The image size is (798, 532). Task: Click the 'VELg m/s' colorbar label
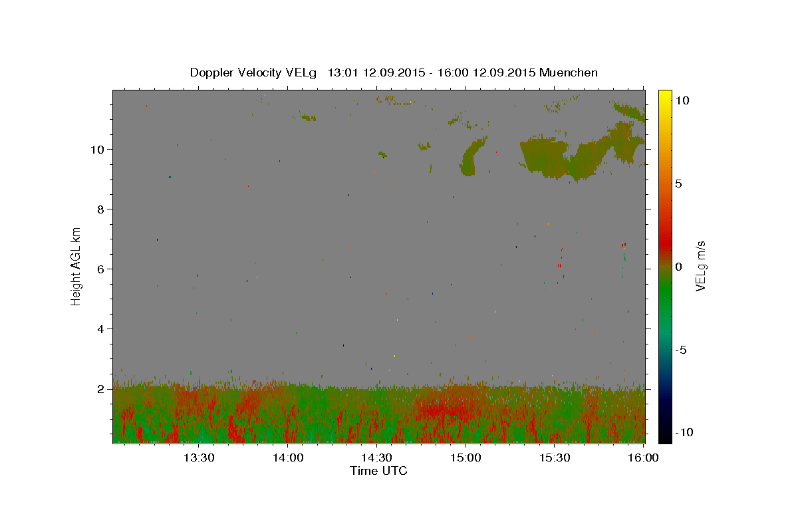(x=700, y=267)
